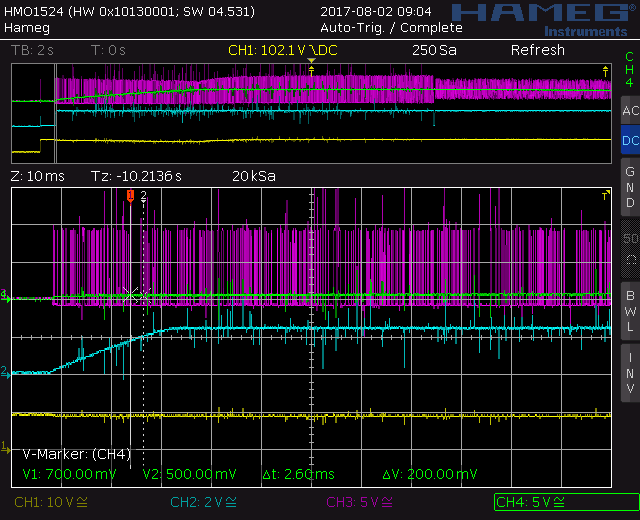Image resolution: width=640 pixels, height=520 pixels.
Task: Select AC coupling softkey
Action: [x=630, y=110]
